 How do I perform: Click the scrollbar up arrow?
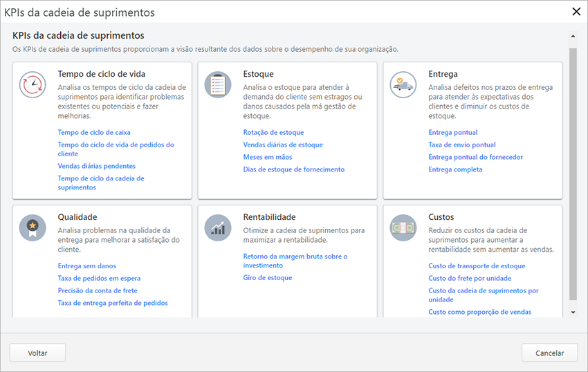[x=572, y=35]
